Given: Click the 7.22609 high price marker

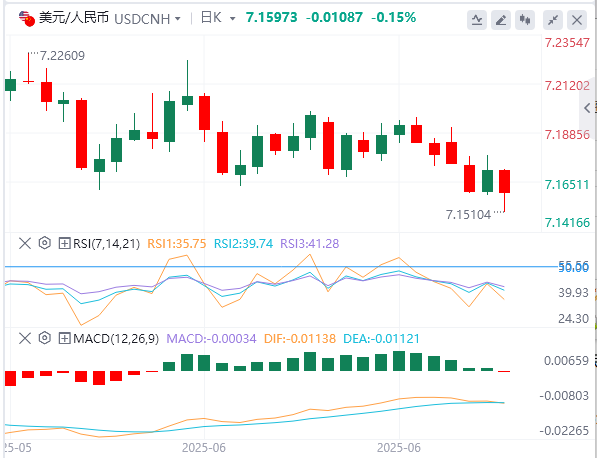Looking at the screenshot, I should click(x=62, y=56).
